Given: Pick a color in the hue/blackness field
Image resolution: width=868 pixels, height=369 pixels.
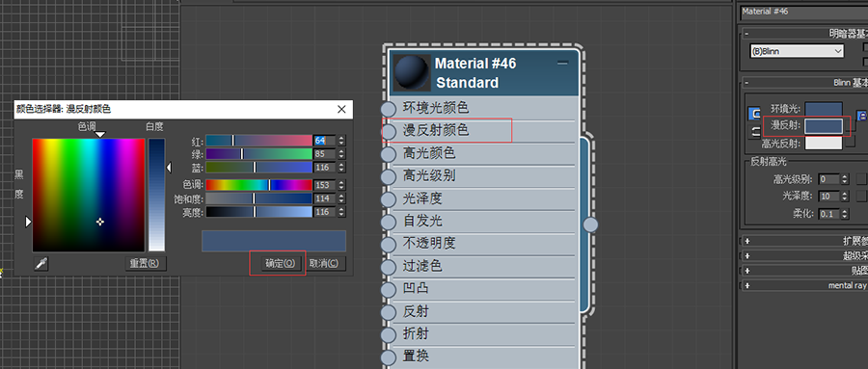Looking at the screenshot, I should click(x=89, y=195).
